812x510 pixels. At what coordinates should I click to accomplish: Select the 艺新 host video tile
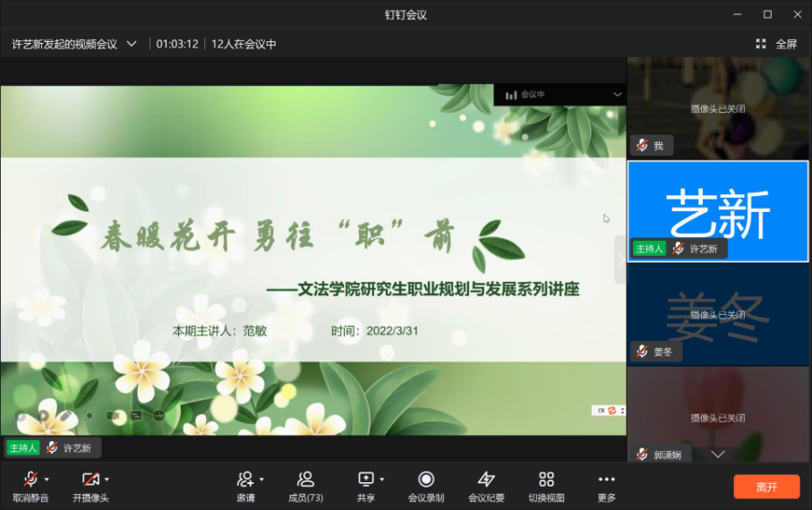pos(719,211)
